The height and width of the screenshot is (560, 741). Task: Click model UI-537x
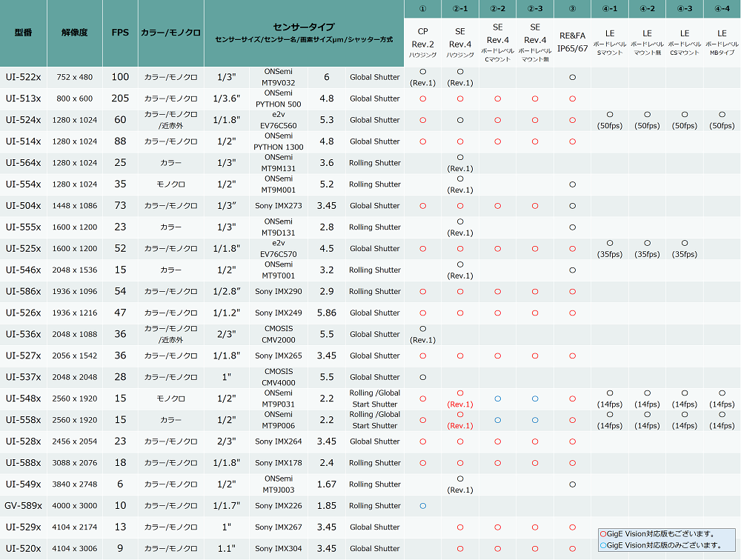coord(23,377)
